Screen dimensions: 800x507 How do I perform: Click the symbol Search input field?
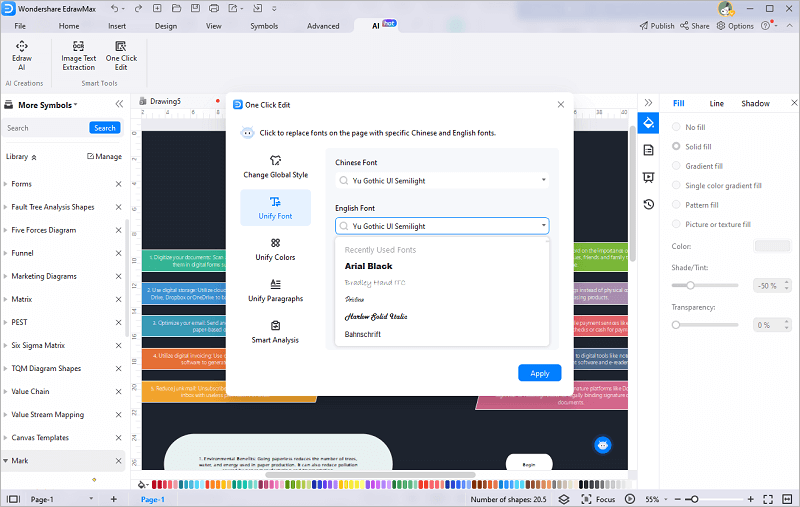click(45, 128)
